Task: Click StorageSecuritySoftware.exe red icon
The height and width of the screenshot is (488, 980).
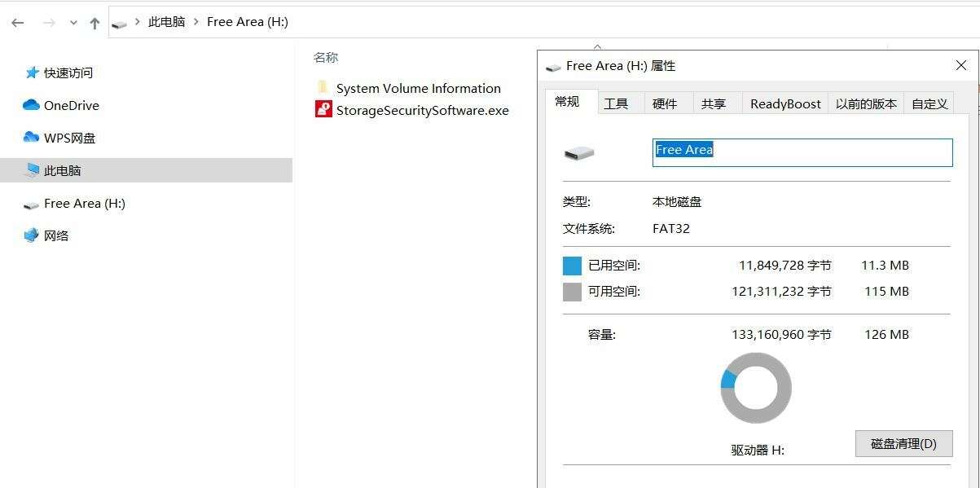Action: pos(323,109)
